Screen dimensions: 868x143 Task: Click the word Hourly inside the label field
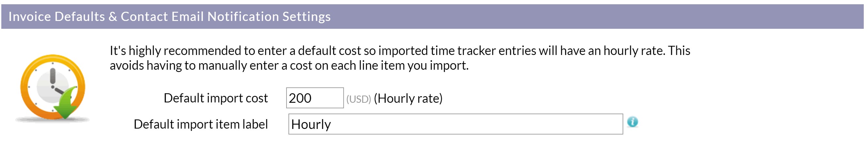311,124
